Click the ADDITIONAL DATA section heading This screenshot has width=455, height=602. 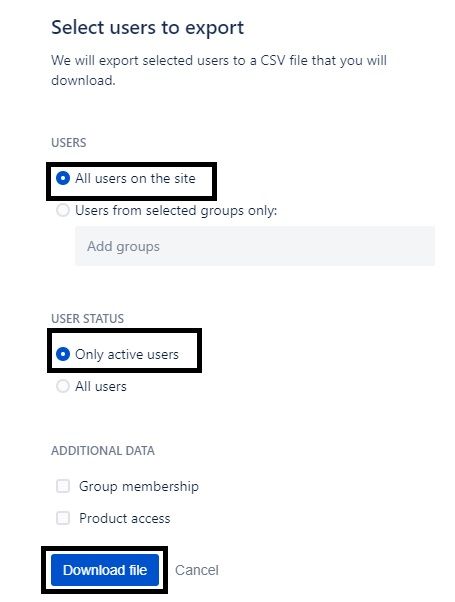pos(103,451)
